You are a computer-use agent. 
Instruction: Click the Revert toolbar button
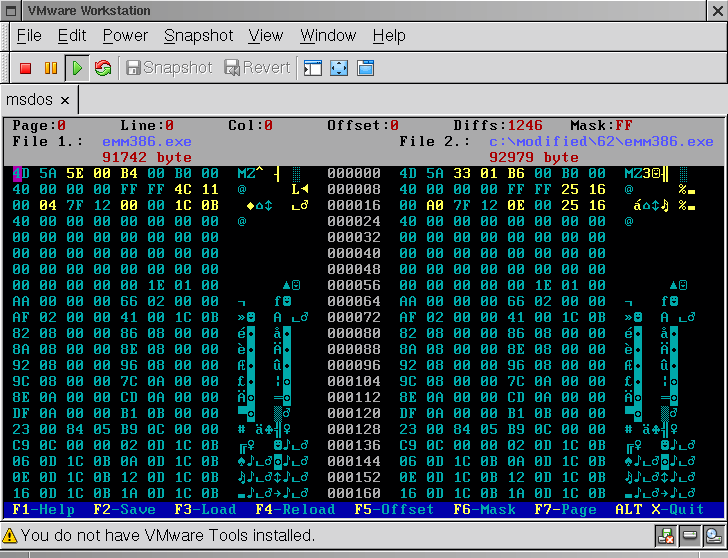[257, 68]
